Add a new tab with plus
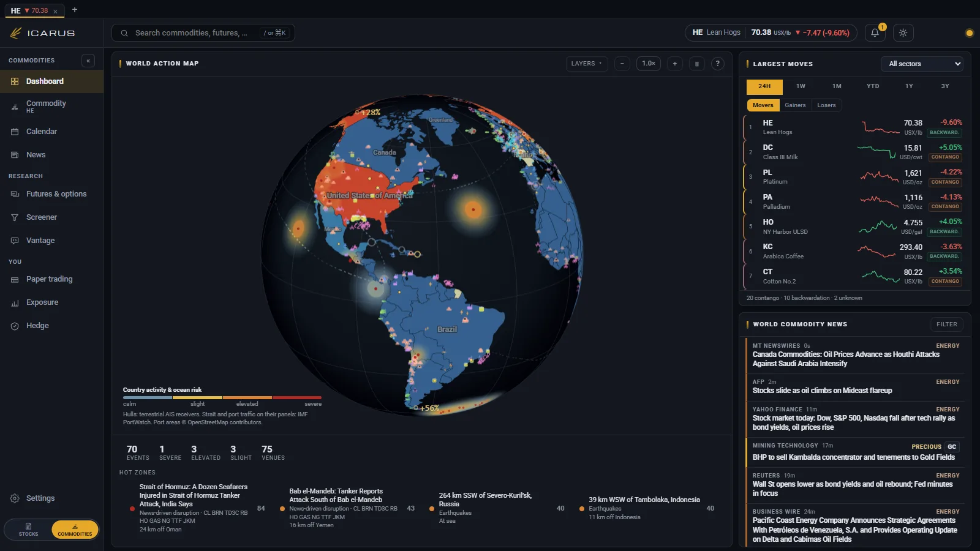The width and height of the screenshot is (980, 551). pyautogui.click(x=75, y=10)
